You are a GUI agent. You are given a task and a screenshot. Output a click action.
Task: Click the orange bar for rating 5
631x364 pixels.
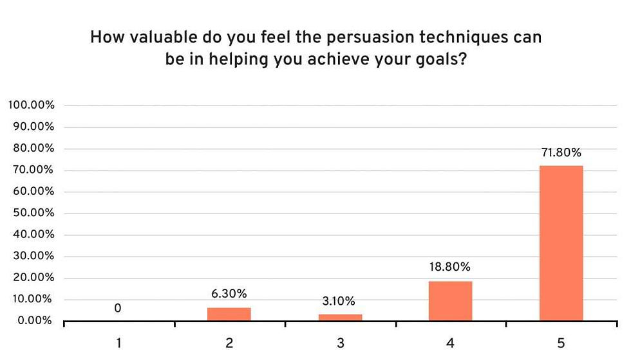pos(561,243)
